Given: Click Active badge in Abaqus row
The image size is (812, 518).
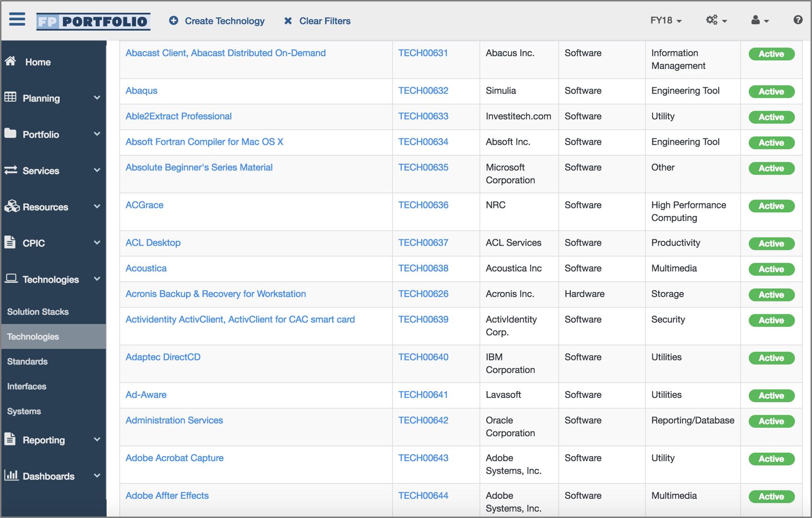Looking at the screenshot, I should coord(771,91).
